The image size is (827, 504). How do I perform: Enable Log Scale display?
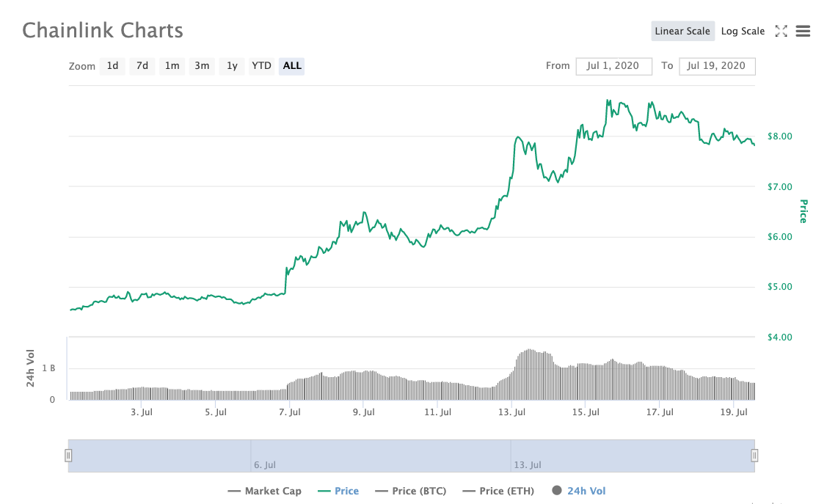pyautogui.click(x=743, y=31)
